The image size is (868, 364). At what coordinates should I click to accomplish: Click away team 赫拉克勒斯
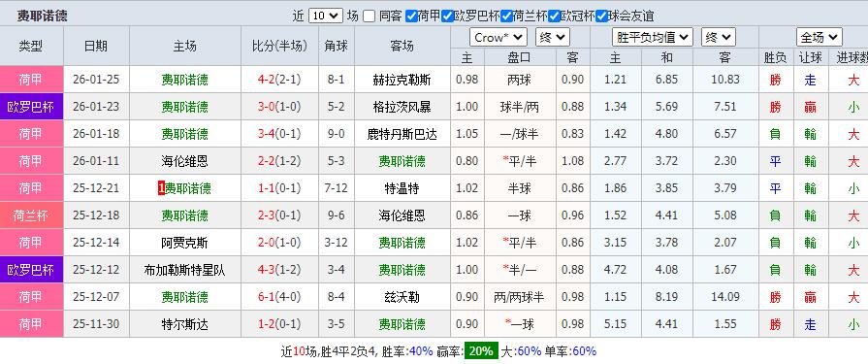pos(402,80)
